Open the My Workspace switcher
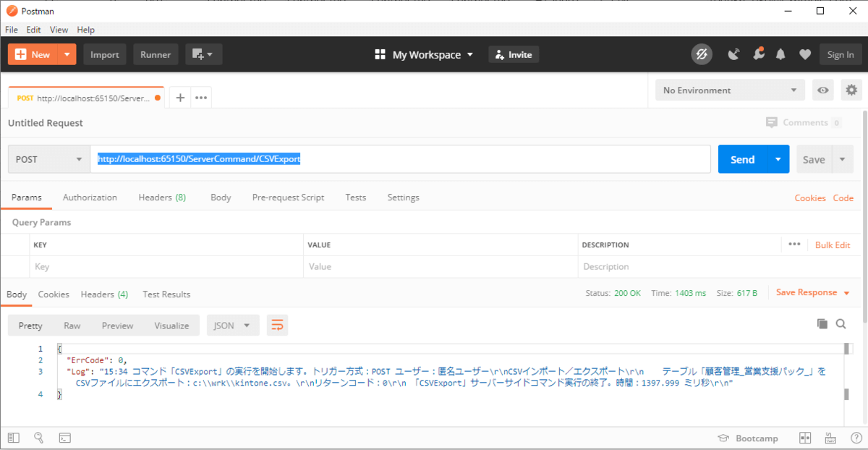The width and height of the screenshot is (868, 450). pos(424,55)
